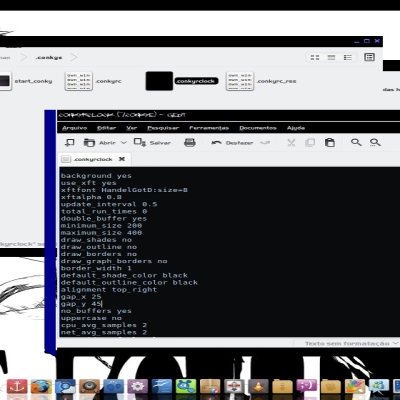This screenshot has height=400, width=400.
Task: Expand the recent files arrow beside Abrir
Action: [123, 143]
